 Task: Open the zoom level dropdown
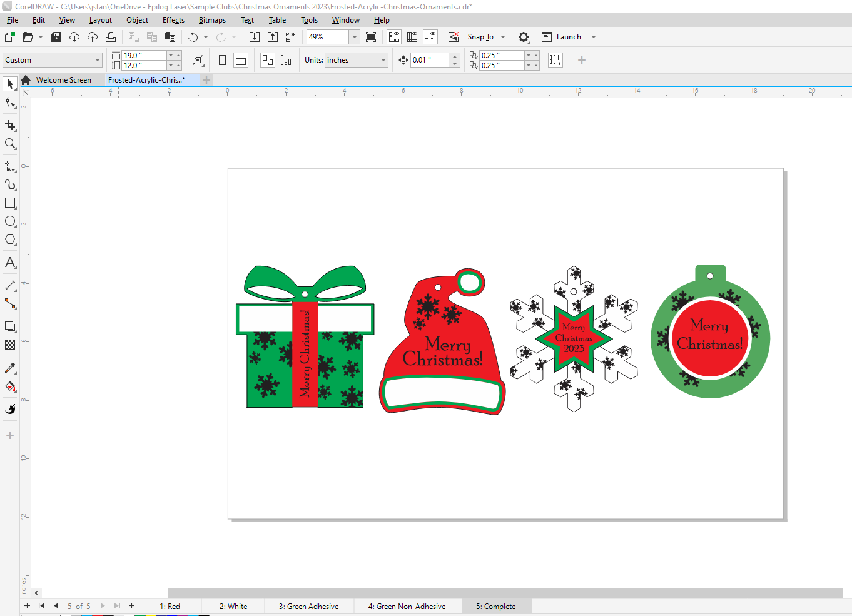pos(355,37)
